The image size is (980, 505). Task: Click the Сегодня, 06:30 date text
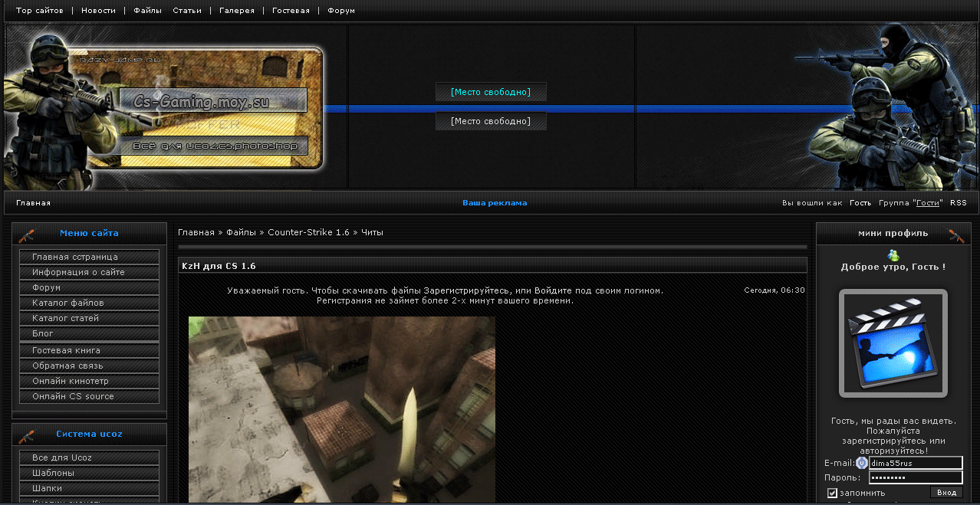click(774, 290)
